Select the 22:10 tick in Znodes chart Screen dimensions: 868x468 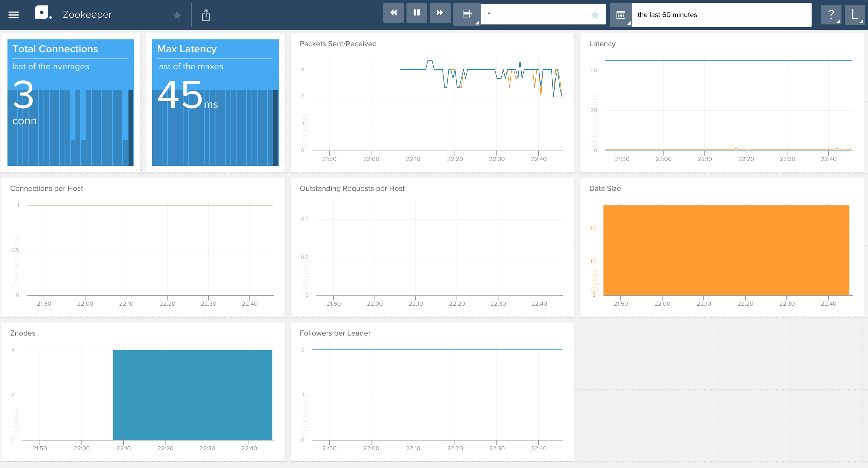click(x=123, y=448)
